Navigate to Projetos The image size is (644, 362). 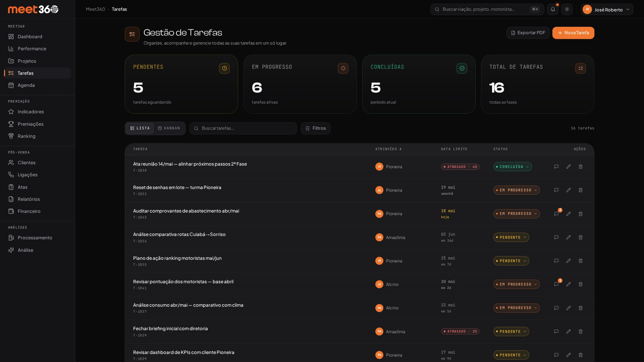coord(37,61)
